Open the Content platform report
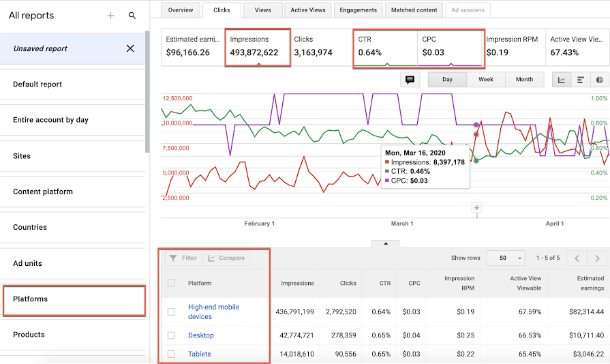The width and height of the screenshot is (610, 364). click(73, 192)
